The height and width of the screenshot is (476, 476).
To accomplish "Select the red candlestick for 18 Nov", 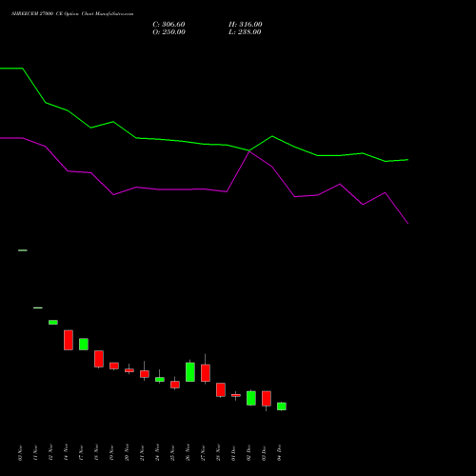I will point(99,359).
